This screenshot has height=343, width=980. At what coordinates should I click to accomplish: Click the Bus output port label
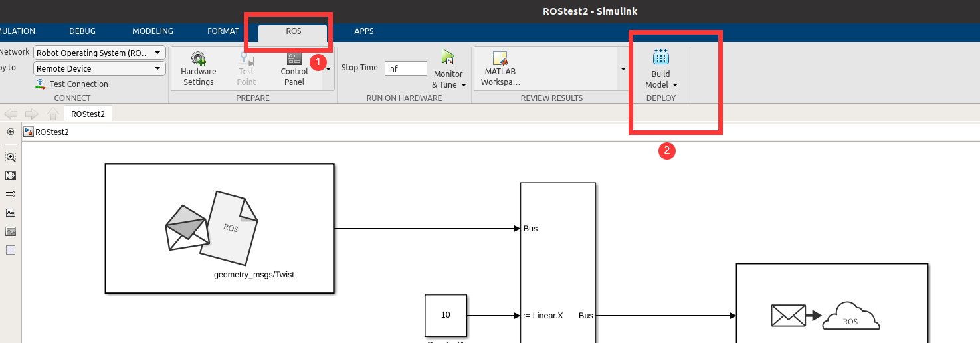tap(586, 316)
